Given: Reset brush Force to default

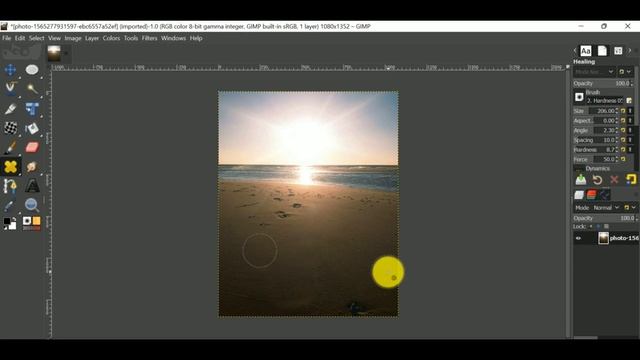Looking at the screenshot, I should pyautogui.click(x=623, y=159).
